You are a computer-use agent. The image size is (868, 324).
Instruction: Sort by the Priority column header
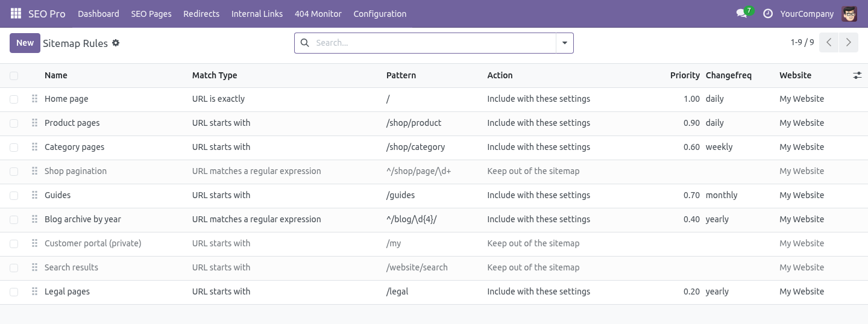coord(685,75)
